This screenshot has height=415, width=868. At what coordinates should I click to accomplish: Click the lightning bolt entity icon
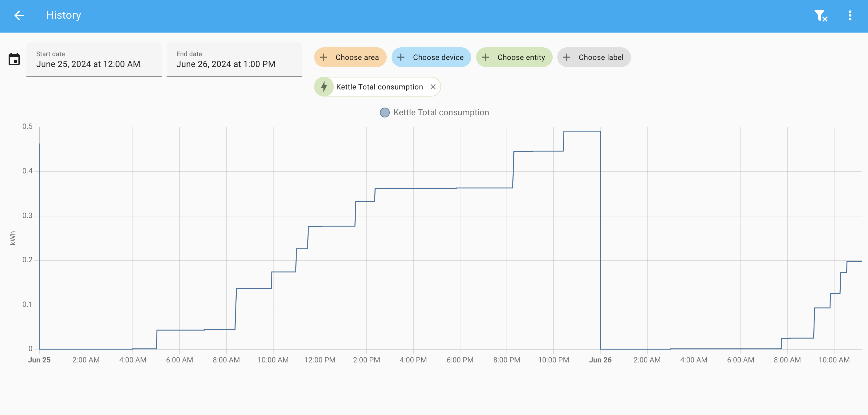click(x=324, y=87)
